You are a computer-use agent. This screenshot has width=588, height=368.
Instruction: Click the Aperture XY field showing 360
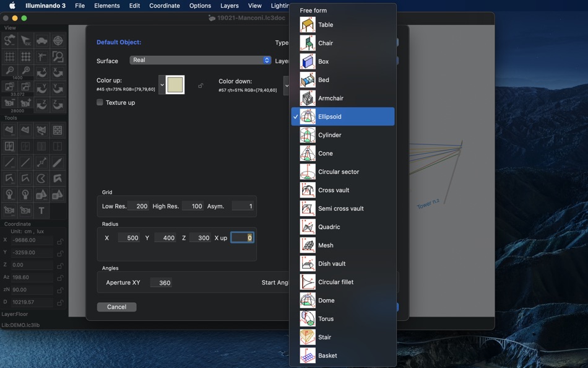click(x=162, y=283)
